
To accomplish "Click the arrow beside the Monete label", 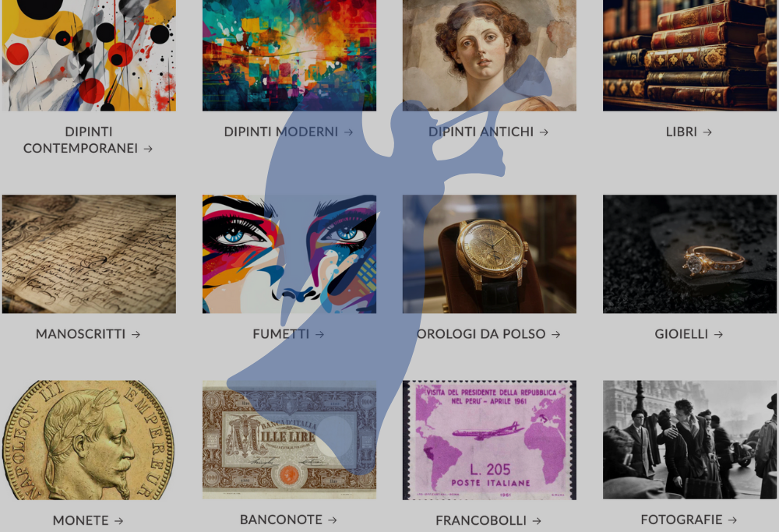I will (118, 521).
